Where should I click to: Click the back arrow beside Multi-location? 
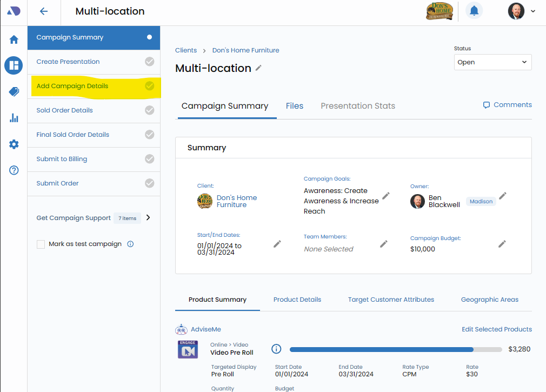click(x=44, y=11)
